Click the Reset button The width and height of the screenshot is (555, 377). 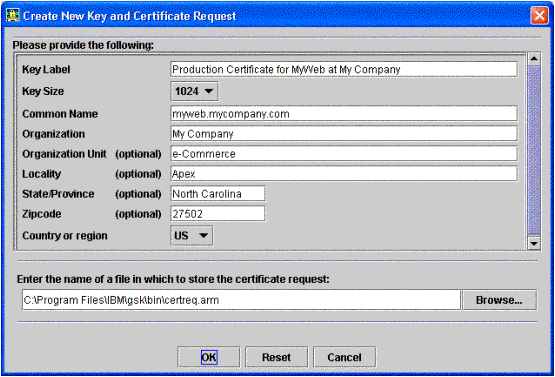[x=276, y=357]
